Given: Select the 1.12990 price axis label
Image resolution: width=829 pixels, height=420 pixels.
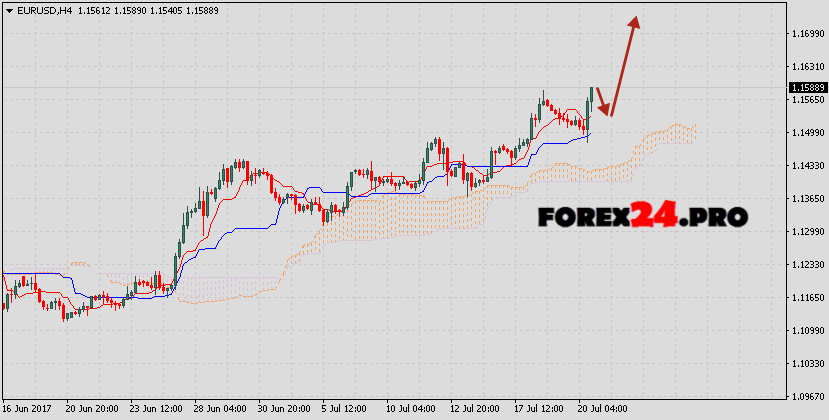Looking at the screenshot, I should click(x=804, y=232).
